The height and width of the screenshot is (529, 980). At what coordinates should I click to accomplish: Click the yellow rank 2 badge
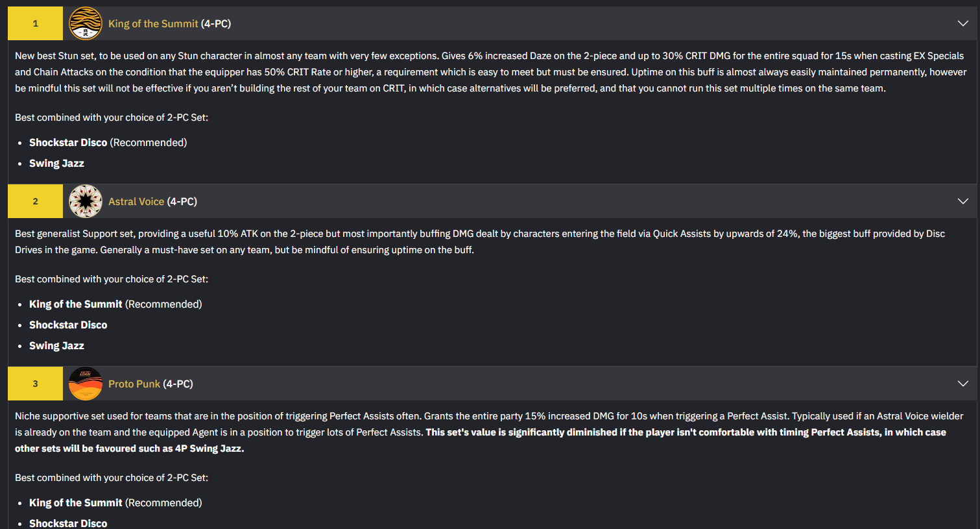[x=35, y=201]
